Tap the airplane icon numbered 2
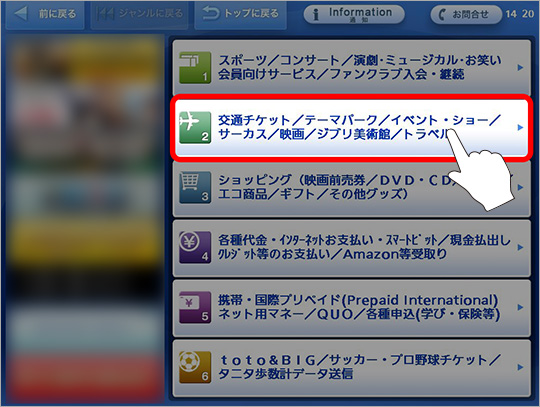The image size is (540, 407). click(x=195, y=127)
